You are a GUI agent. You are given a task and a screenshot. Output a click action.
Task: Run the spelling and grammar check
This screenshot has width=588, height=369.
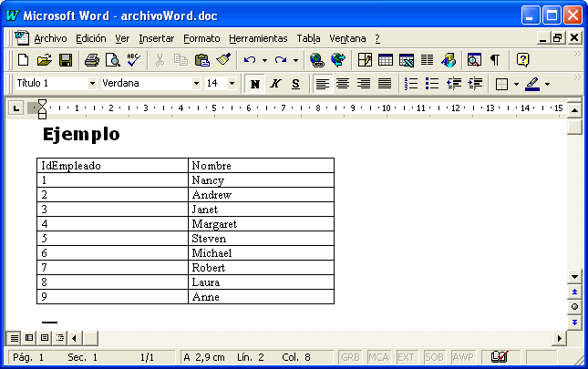133,60
